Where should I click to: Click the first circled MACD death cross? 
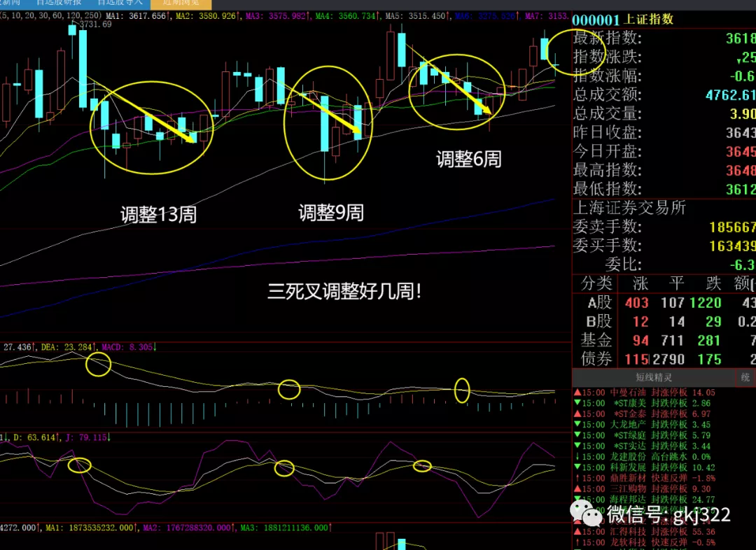click(98, 364)
